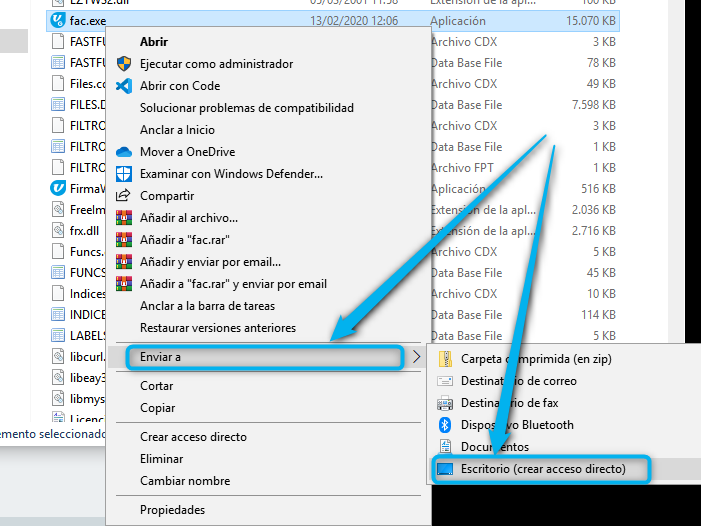Choose Crear acceso directo
This screenshot has width=701, height=526.
[193, 437]
